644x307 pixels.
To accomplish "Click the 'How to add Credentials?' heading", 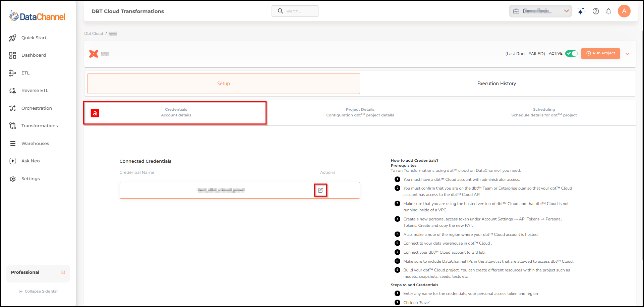I will [414, 160].
